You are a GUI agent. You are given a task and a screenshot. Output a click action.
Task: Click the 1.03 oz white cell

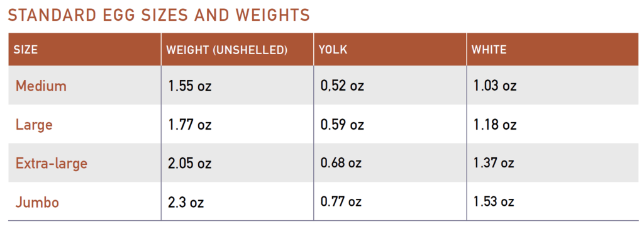point(495,86)
